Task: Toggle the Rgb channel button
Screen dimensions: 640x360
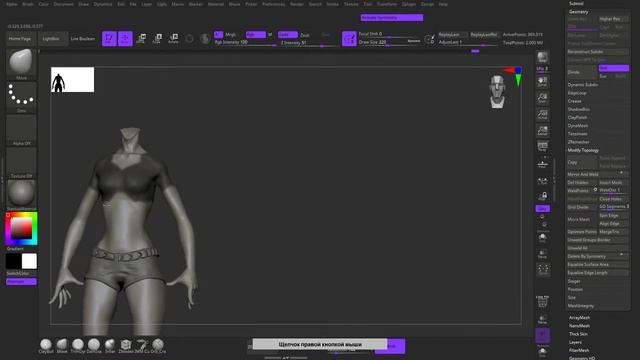Action: tap(256, 35)
